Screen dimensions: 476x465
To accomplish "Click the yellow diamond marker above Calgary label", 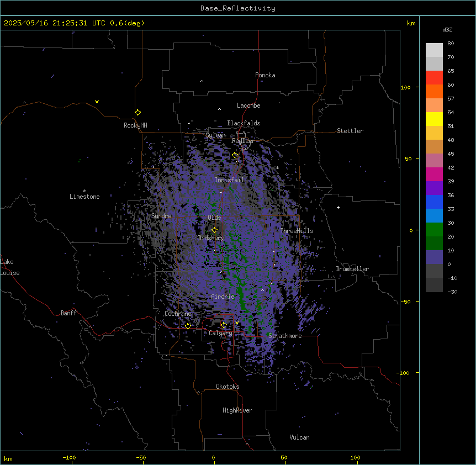I will point(224,325).
